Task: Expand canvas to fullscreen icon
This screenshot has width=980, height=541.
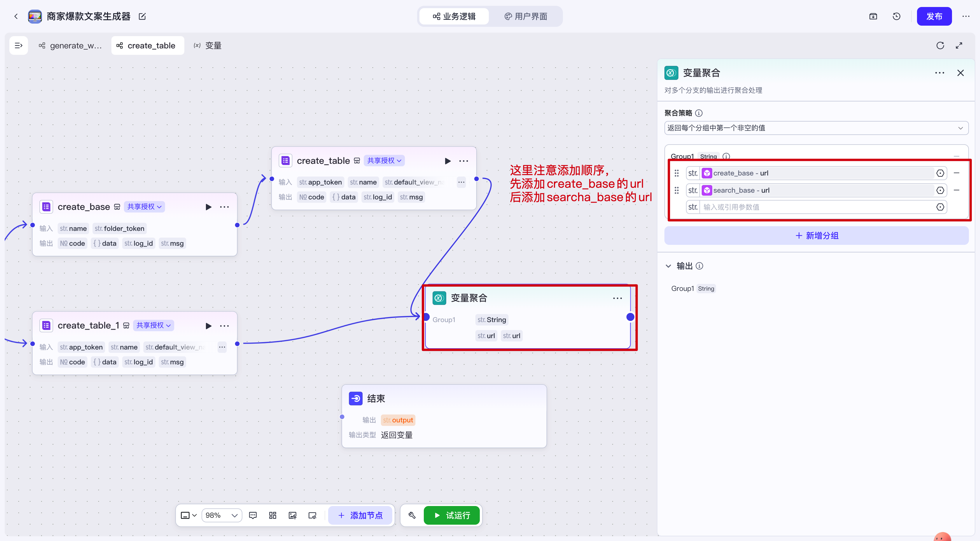Action: pyautogui.click(x=959, y=46)
